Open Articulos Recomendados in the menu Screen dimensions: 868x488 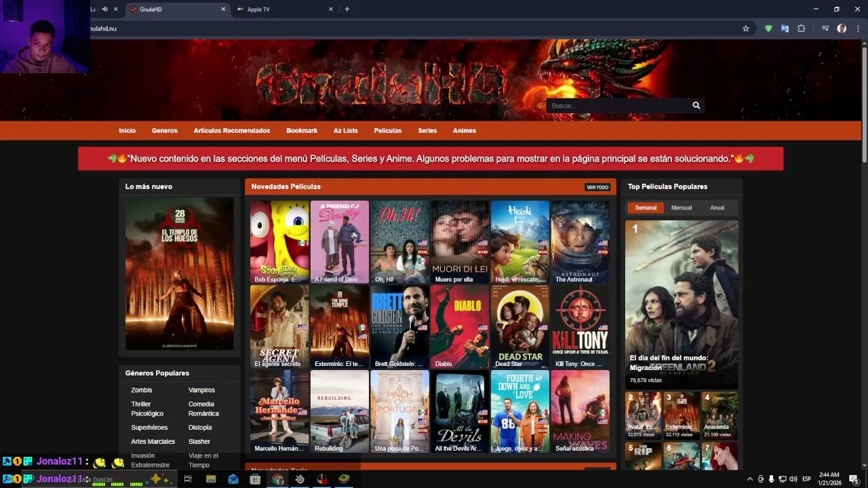point(232,131)
